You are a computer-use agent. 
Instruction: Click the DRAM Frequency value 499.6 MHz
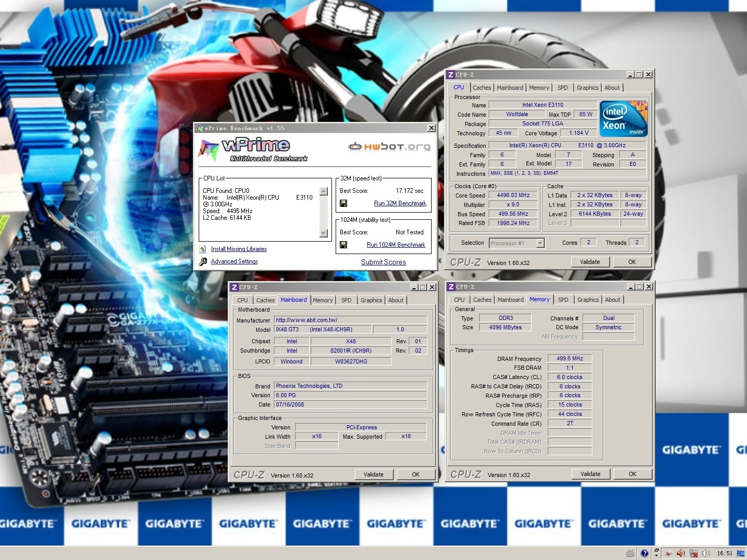pyautogui.click(x=570, y=358)
